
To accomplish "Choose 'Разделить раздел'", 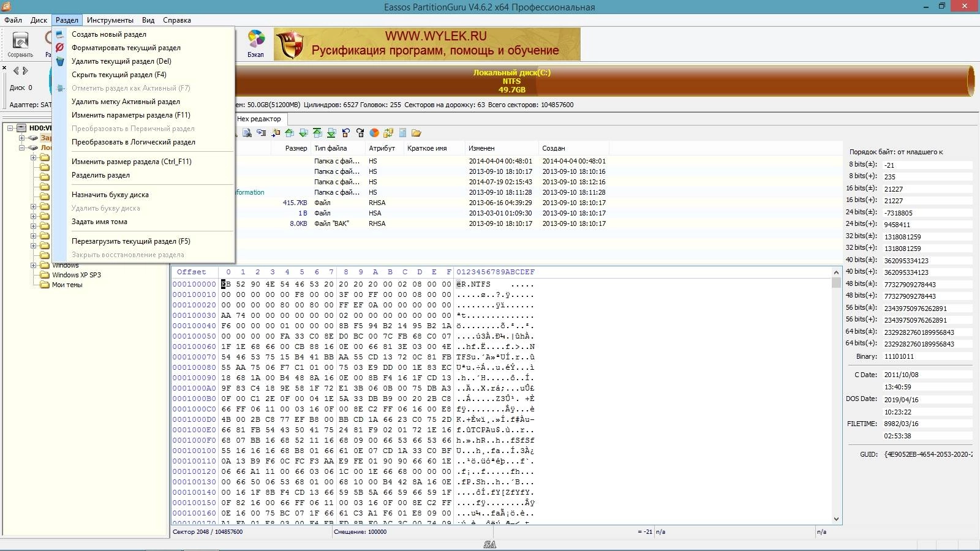I will 143,175.
